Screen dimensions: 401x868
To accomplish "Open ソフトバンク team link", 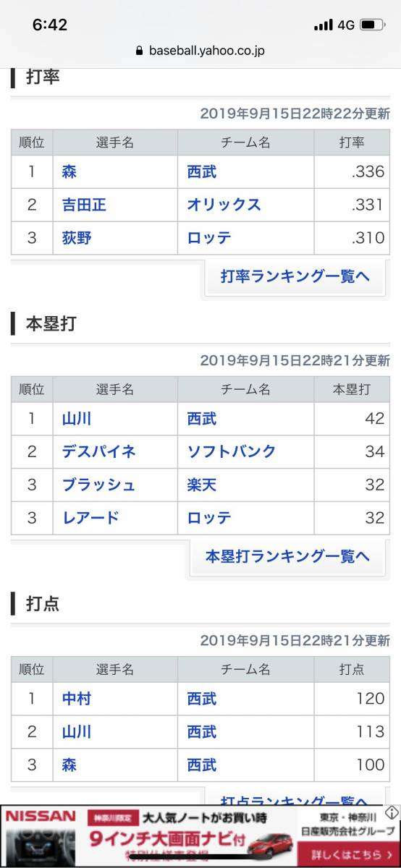I will point(232,451).
